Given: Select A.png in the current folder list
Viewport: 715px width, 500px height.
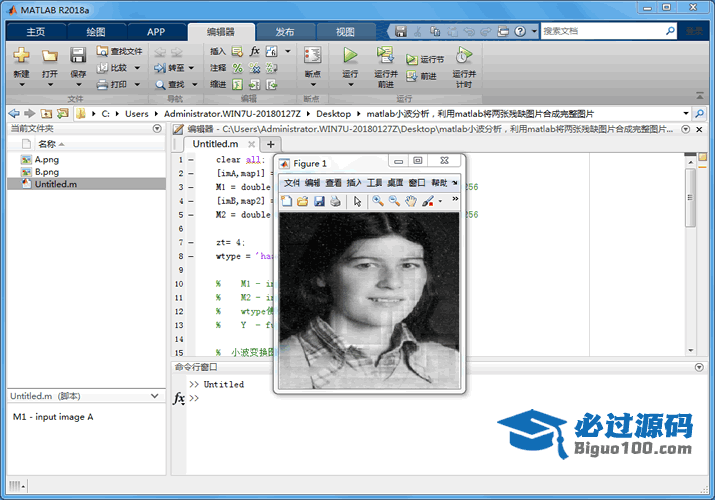Looking at the screenshot, I should [46, 159].
